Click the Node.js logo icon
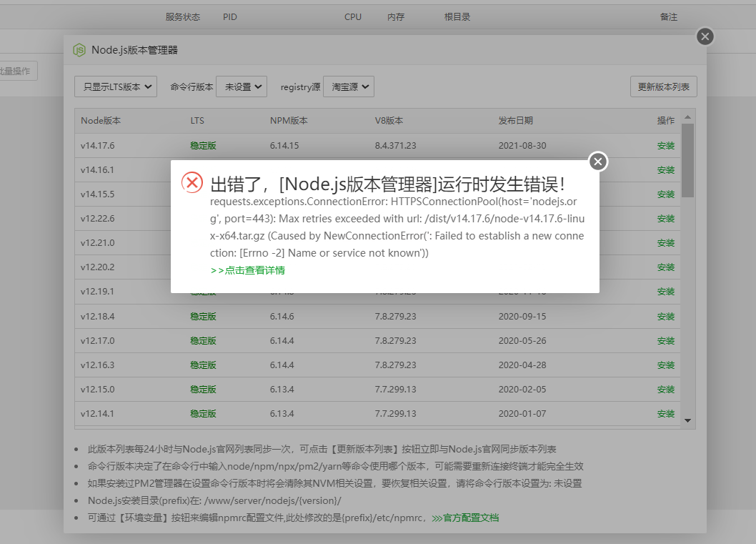 79,50
